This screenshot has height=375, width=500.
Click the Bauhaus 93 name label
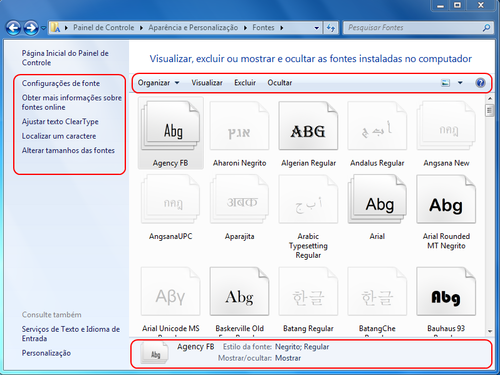(x=446, y=328)
